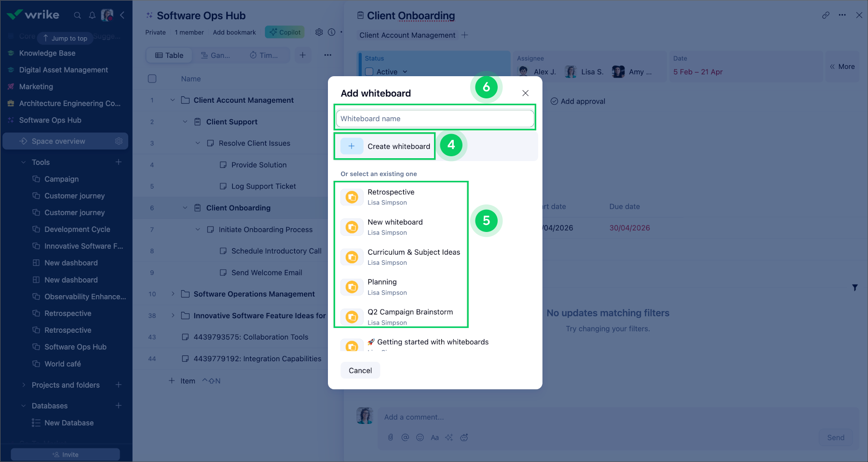Switch to the Gantt view tab

tap(216, 55)
